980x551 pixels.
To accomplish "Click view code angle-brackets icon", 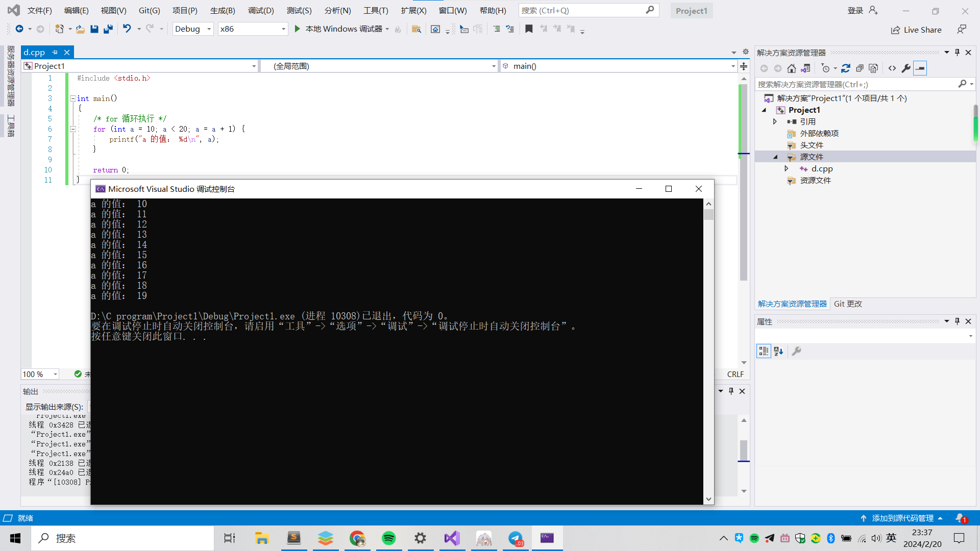I will coord(892,68).
